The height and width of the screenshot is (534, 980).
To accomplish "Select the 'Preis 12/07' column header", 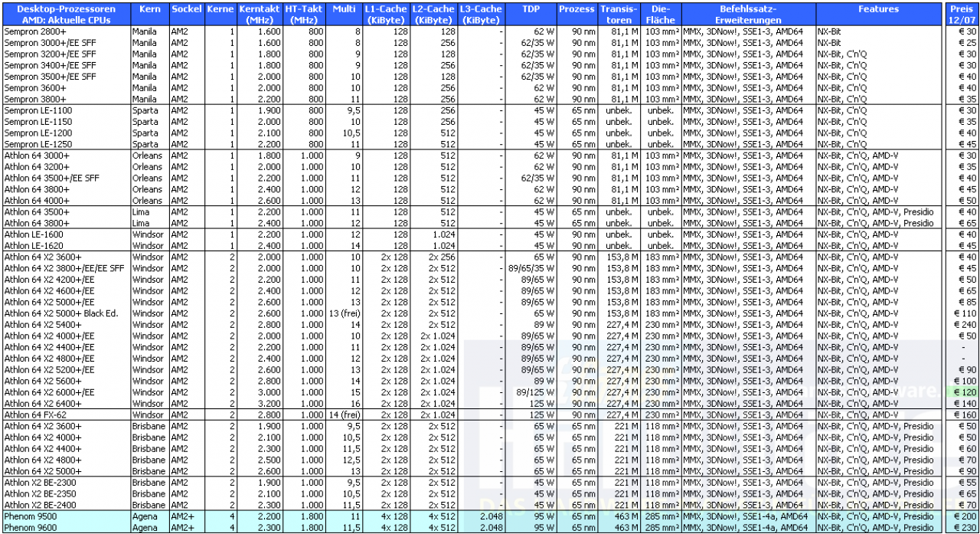I will (x=961, y=15).
